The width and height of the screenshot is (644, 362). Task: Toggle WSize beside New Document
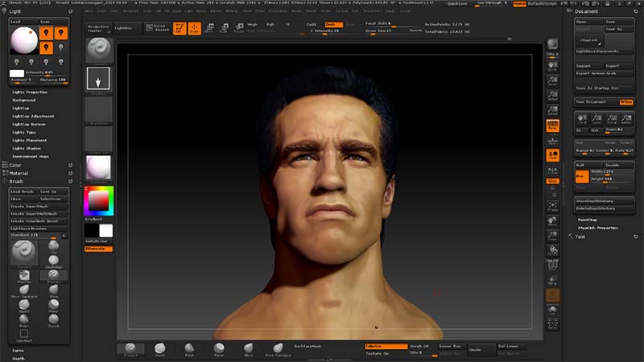click(626, 102)
